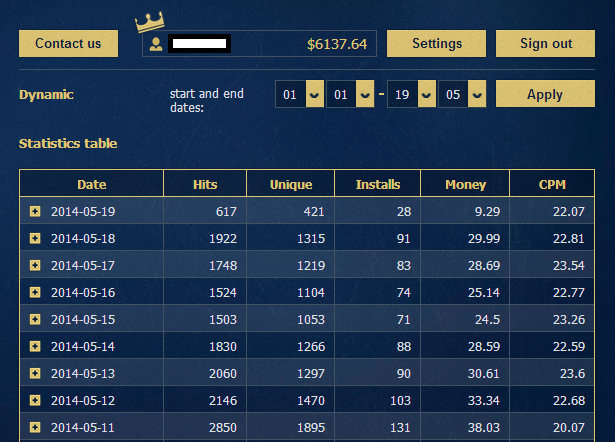Click the CPM value 22.07

tap(569, 212)
